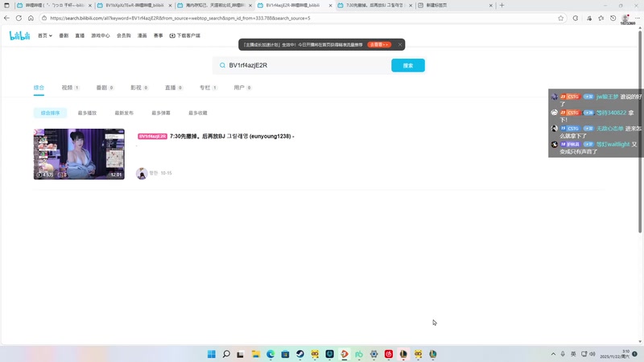Open Microsoft Edge from the taskbar
The image size is (644, 362).
(x=270, y=354)
